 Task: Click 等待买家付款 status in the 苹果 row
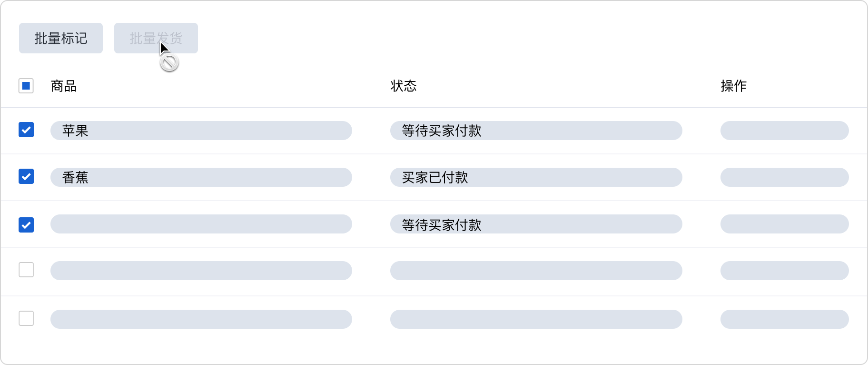coord(536,131)
